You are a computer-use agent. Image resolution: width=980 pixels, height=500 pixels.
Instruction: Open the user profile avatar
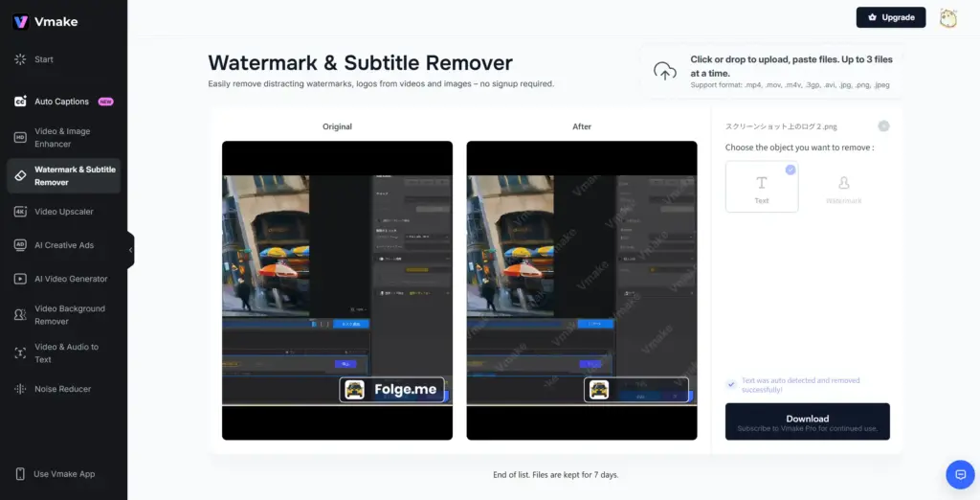click(x=948, y=17)
